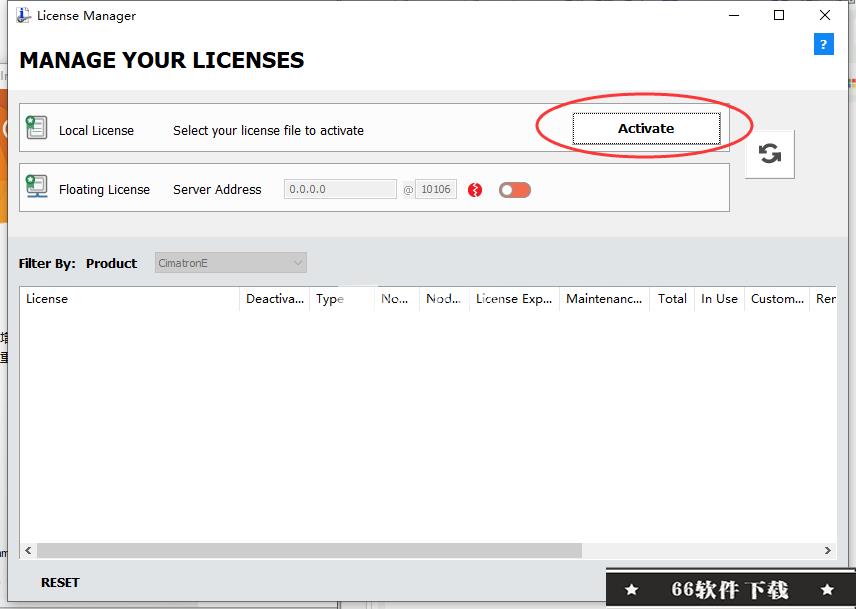
Task: Sort by the Custom... column header
Action: 777,299
